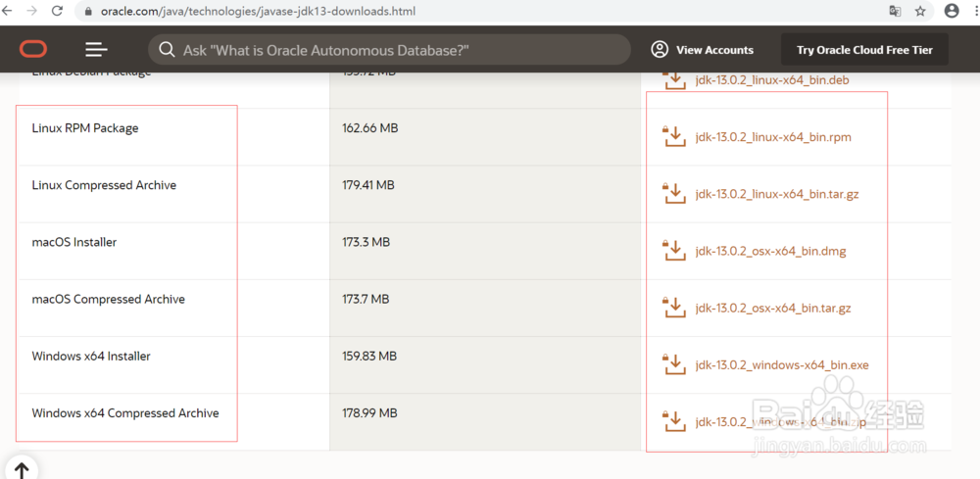Click the translate page icon
The image size is (980, 479).
coord(895,11)
